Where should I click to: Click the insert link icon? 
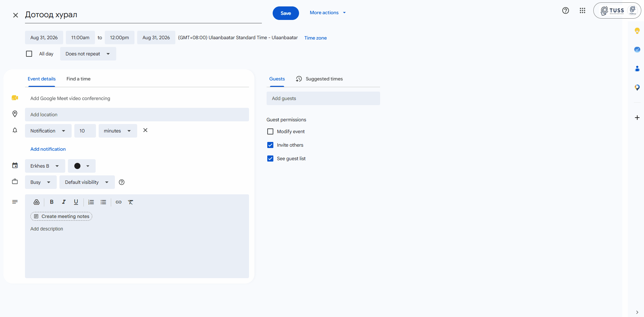pos(119,202)
